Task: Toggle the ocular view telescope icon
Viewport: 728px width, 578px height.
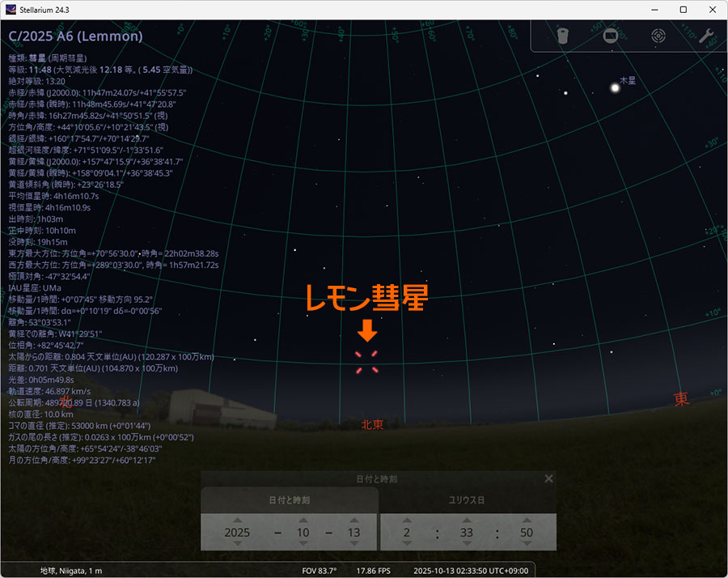Action: (x=564, y=36)
